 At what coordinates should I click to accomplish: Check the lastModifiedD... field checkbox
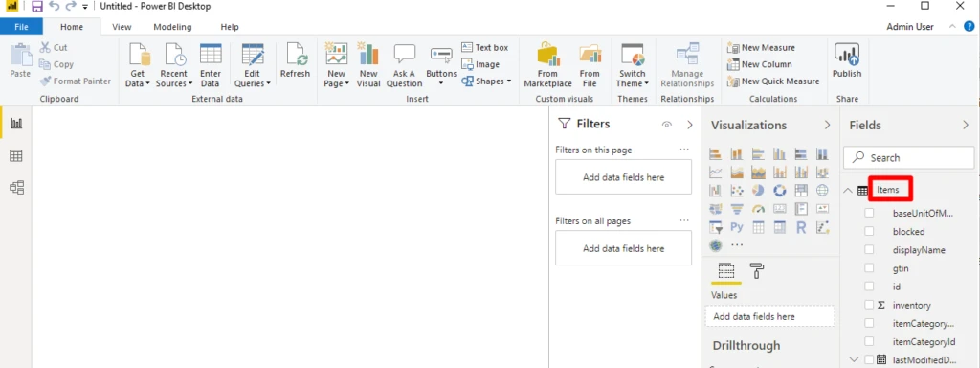pos(869,359)
